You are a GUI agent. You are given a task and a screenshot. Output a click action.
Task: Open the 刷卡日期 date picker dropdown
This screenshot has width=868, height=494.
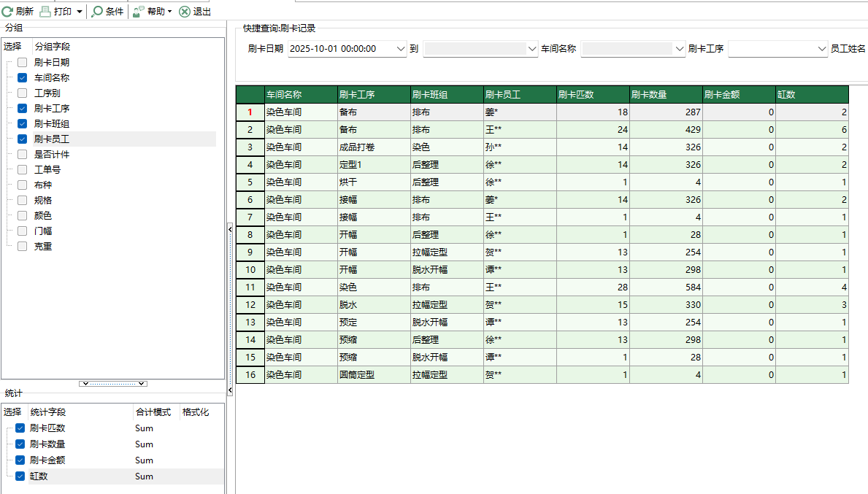pyautogui.click(x=400, y=48)
